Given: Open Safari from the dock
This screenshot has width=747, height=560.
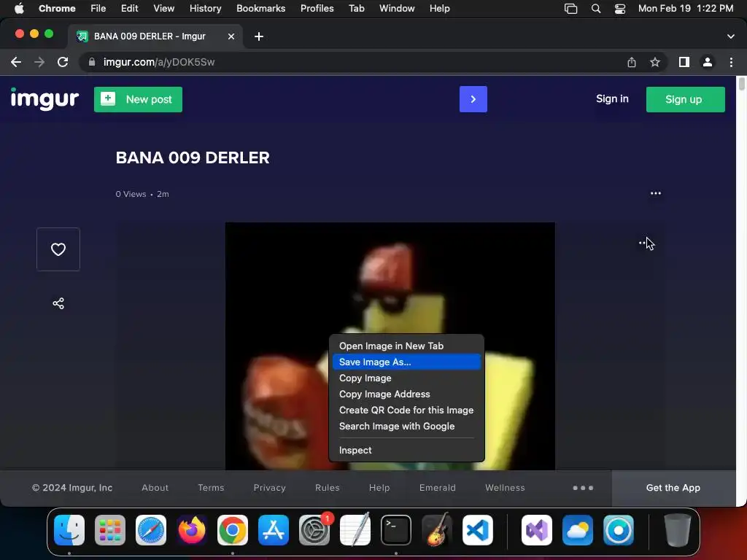Looking at the screenshot, I should tap(151, 529).
